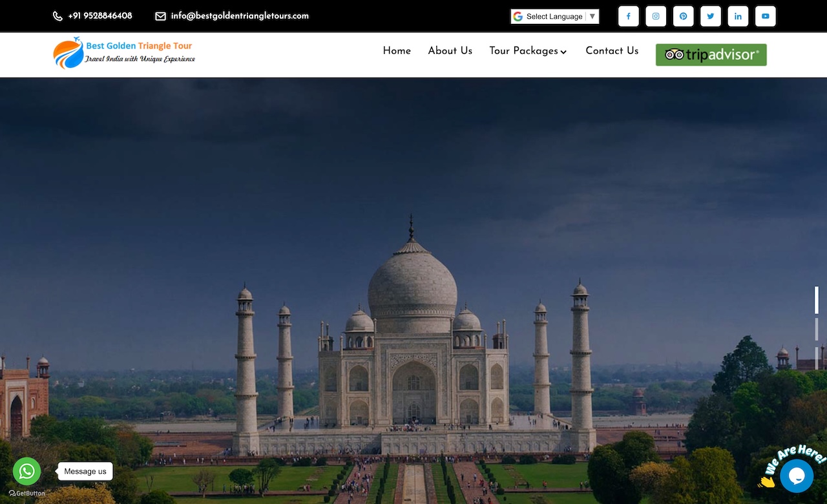Call the phone number +91 9528846408
This screenshot has height=504, width=827.
pyautogui.click(x=99, y=16)
